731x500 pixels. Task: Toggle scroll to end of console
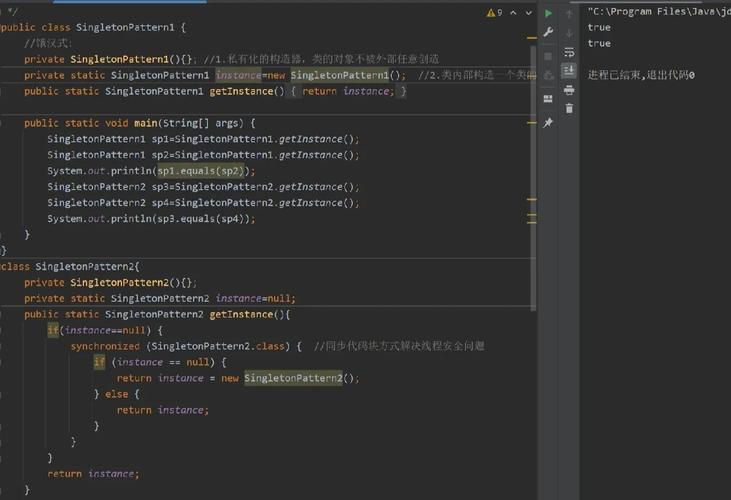click(x=569, y=71)
